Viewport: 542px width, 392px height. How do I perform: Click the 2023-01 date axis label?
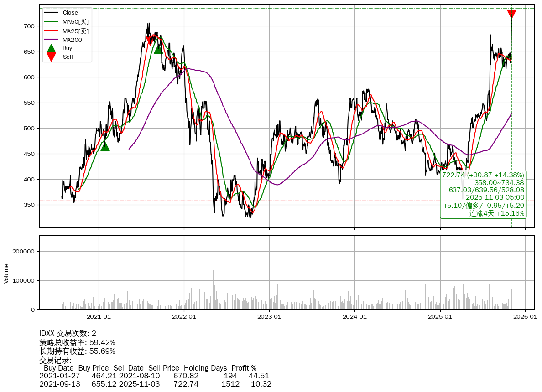[x=269, y=316]
